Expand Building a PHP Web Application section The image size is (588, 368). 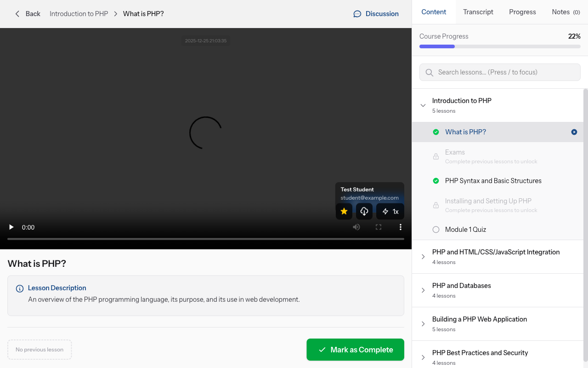(x=423, y=323)
